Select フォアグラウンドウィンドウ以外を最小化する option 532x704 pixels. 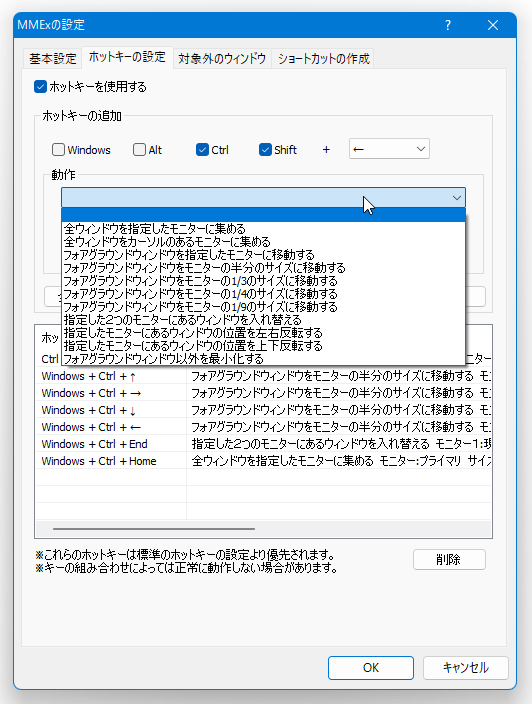[x=264, y=359]
